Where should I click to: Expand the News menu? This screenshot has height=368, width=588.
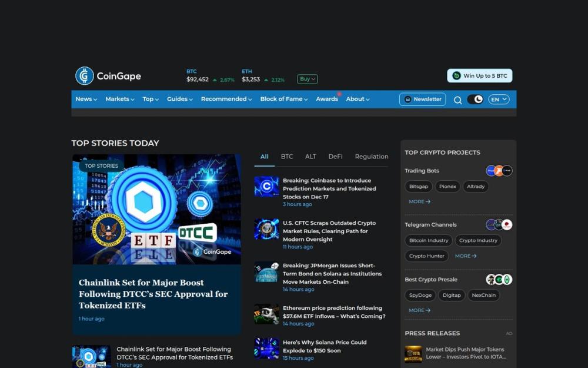pyautogui.click(x=86, y=99)
